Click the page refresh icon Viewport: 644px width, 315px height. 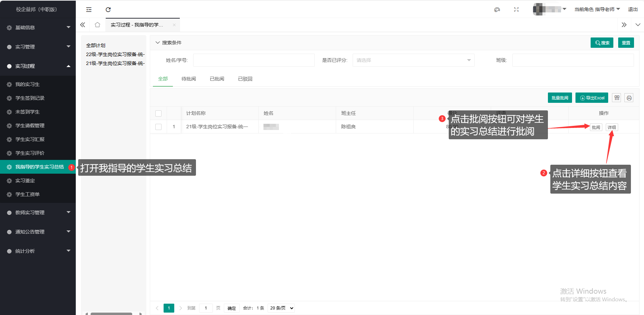pos(108,10)
